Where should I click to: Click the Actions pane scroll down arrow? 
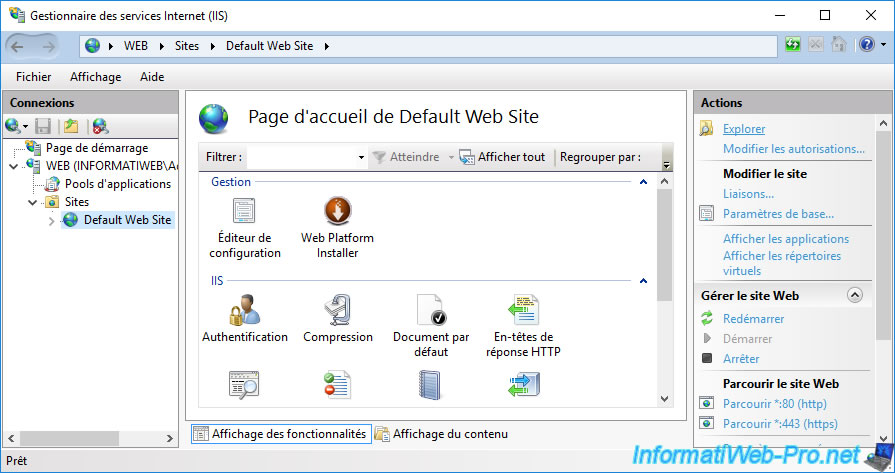883,439
